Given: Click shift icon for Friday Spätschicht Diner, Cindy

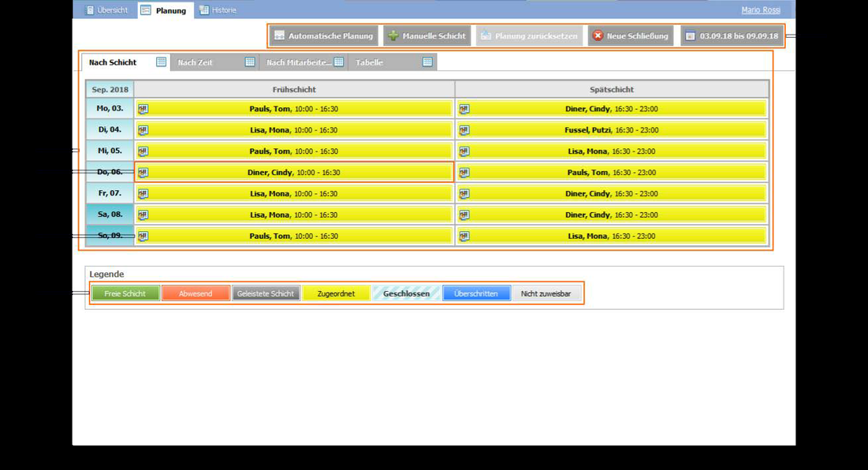Looking at the screenshot, I should (464, 194).
